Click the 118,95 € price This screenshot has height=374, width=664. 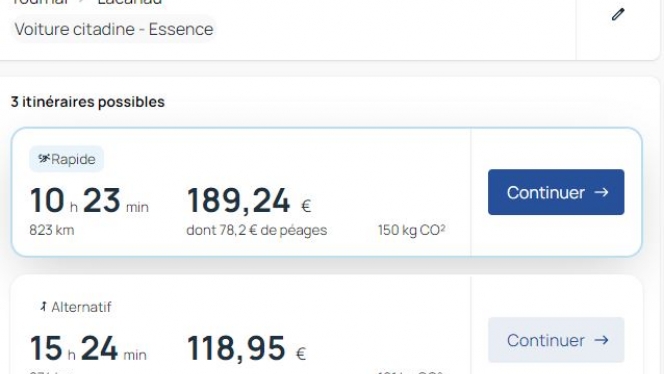(246, 348)
